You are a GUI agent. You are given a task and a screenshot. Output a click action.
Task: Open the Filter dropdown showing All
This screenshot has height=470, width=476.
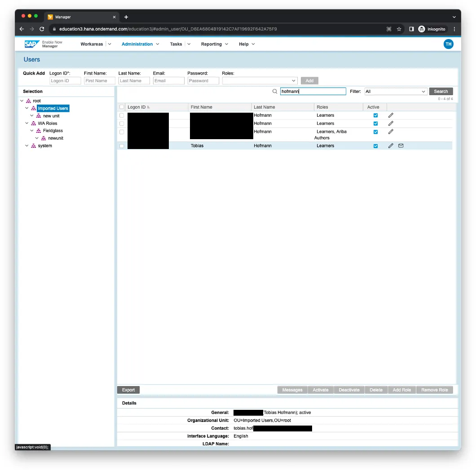[x=395, y=92]
